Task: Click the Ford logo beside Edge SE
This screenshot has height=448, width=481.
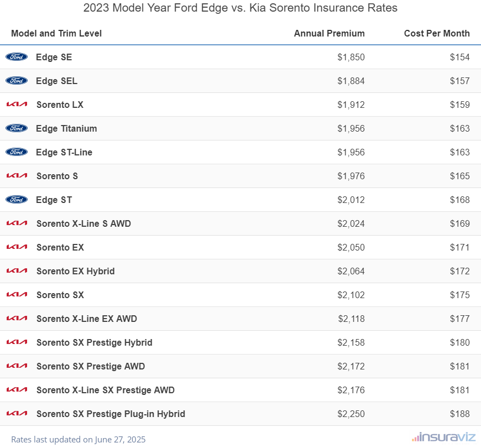Action: click(x=17, y=57)
